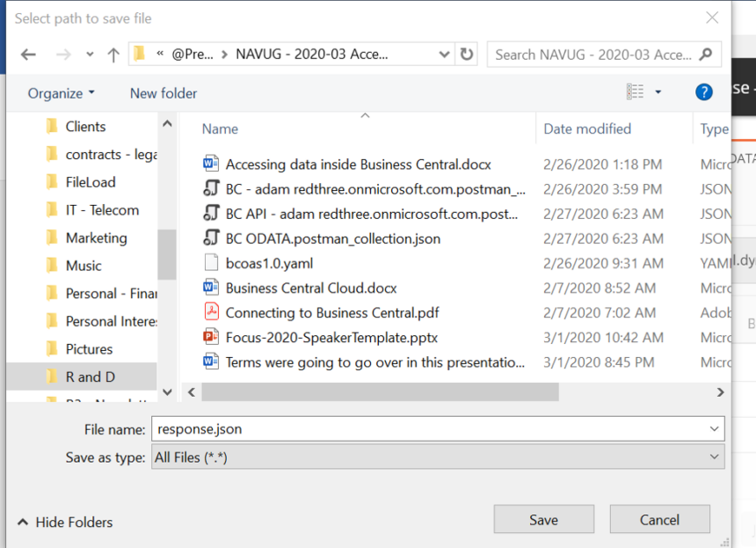Sort files by Type column
756x548 pixels.
(x=715, y=128)
